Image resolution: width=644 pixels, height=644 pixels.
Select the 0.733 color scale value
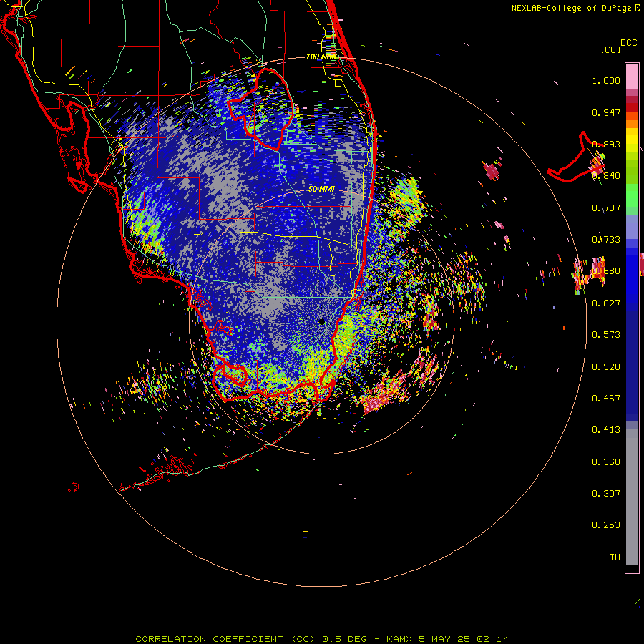coord(606,240)
